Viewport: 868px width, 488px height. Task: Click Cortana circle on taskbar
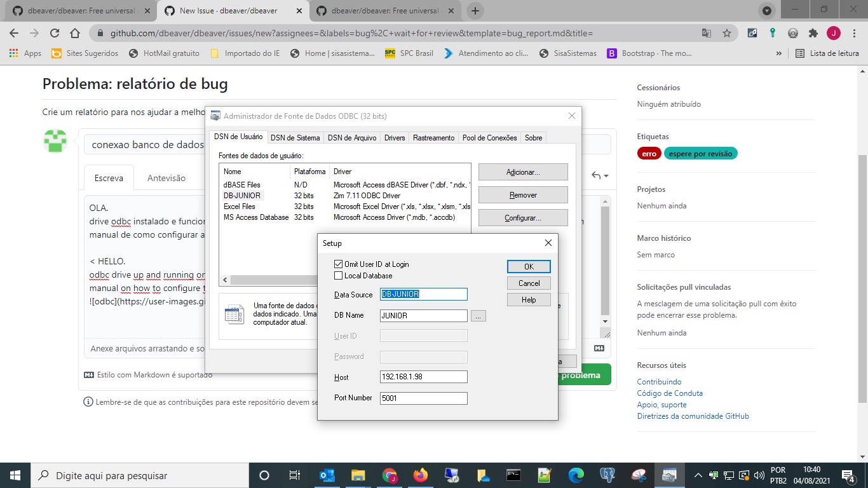click(264, 475)
